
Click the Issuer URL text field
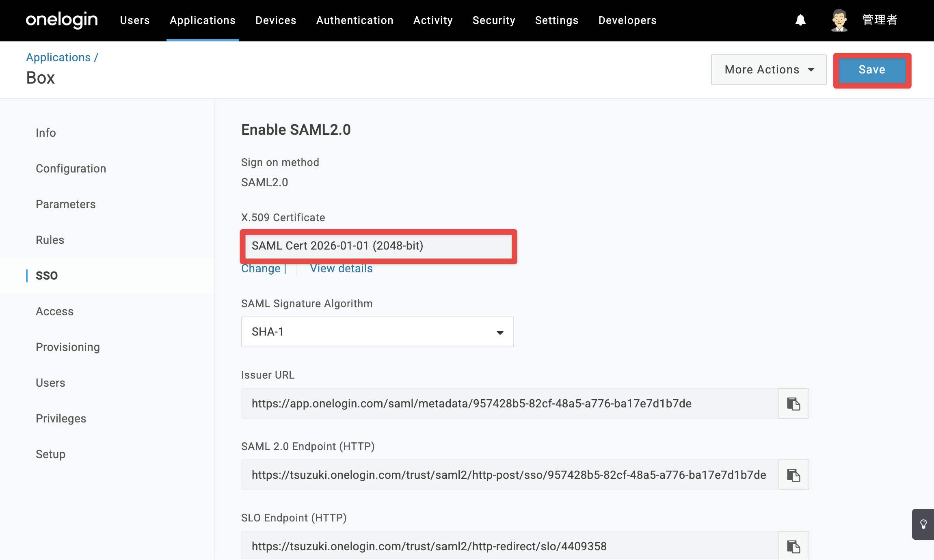(x=510, y=403)
